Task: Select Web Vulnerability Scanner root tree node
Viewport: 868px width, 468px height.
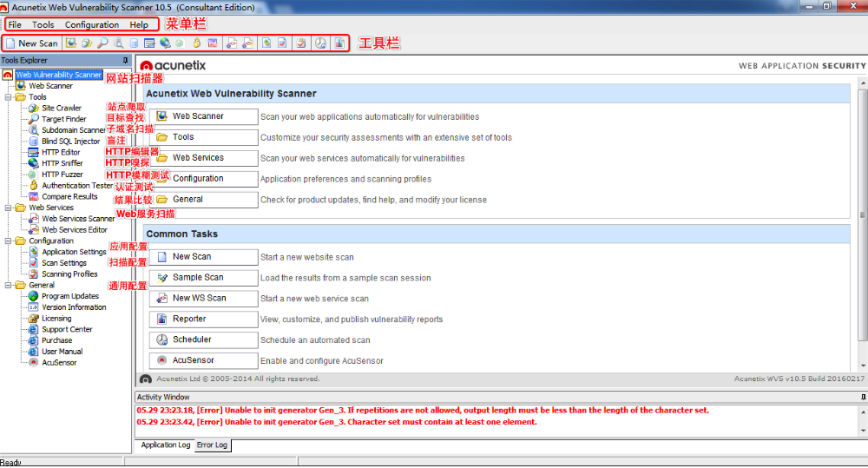Action: click(59, 75)
